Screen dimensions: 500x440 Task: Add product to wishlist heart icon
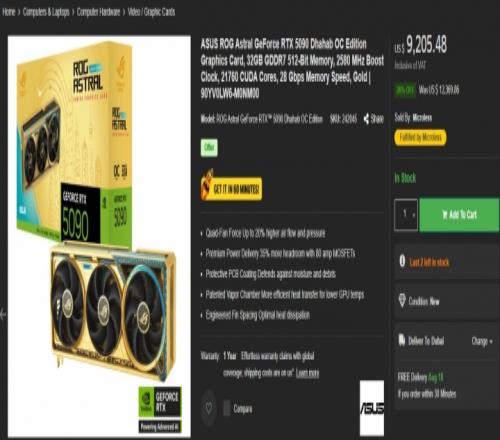click(209, 408)
